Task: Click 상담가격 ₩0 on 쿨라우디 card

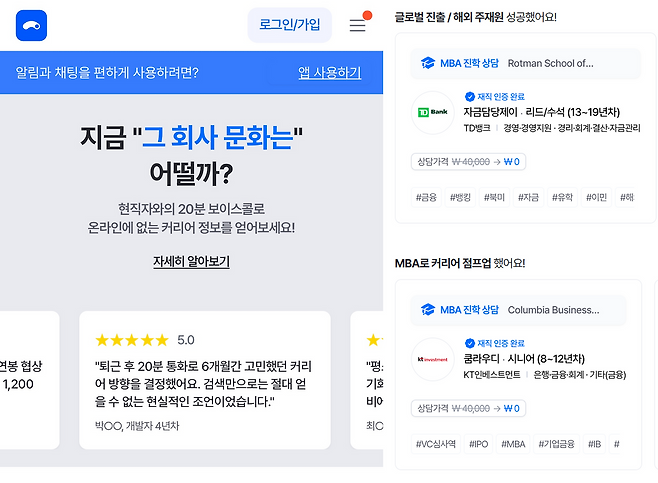Action: coord(468,408)
